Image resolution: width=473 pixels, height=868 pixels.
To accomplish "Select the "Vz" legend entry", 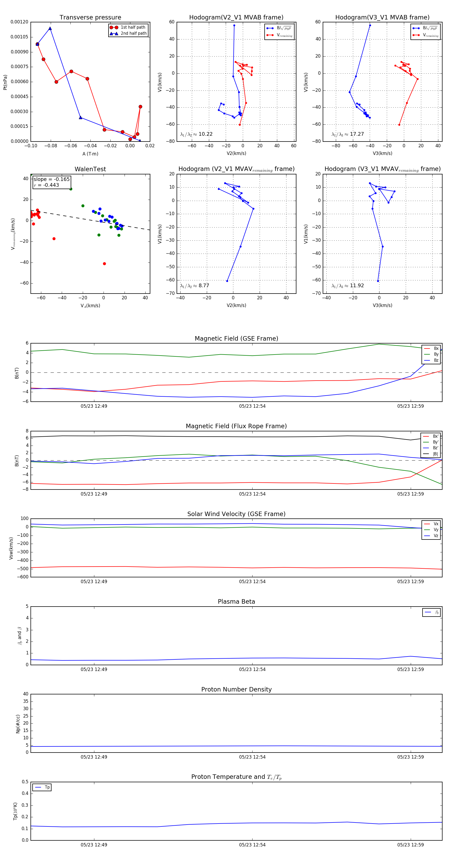I will 431,536.
